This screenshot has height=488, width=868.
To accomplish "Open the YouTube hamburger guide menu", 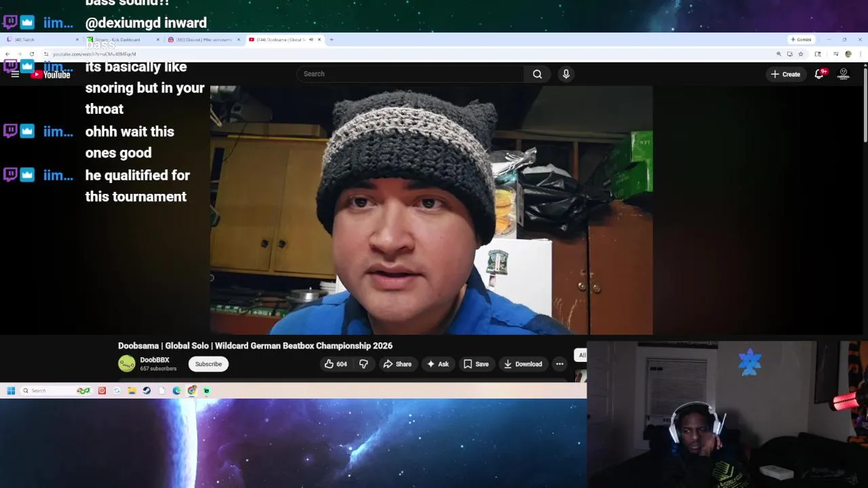I will (15, 74).
